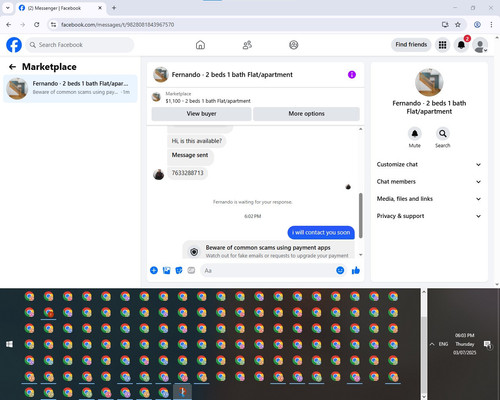Search in conversation with magnifier icon

[443, 134]
